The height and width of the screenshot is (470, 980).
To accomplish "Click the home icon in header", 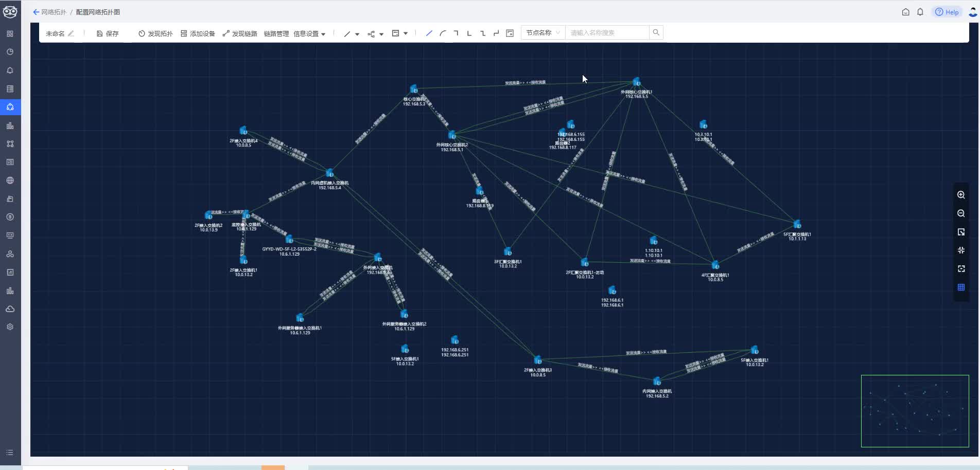I will coord(905,12).
